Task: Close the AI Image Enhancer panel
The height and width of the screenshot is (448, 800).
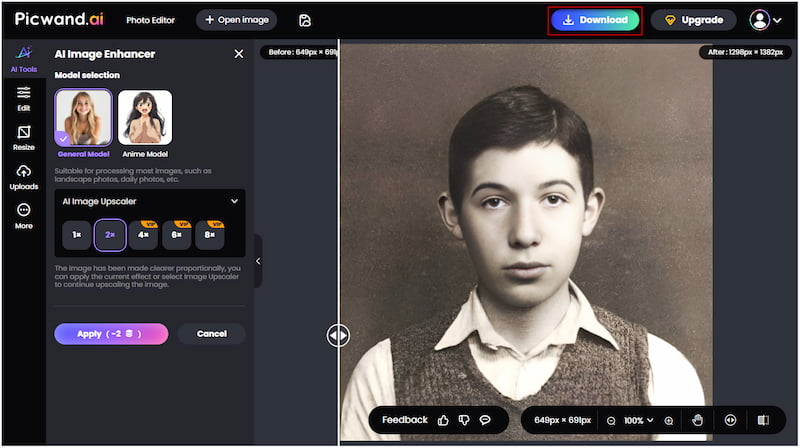Action: click(239, 54)
